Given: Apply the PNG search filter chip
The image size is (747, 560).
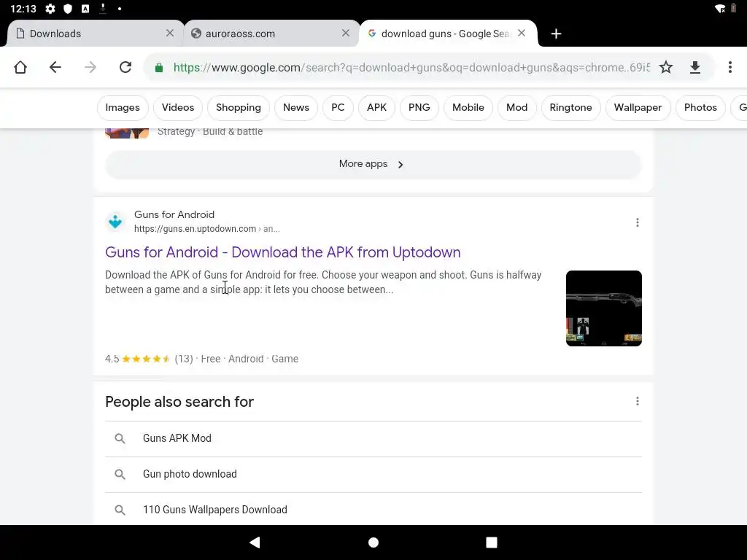Looking at the screenshot, I should tap(419, 108).
